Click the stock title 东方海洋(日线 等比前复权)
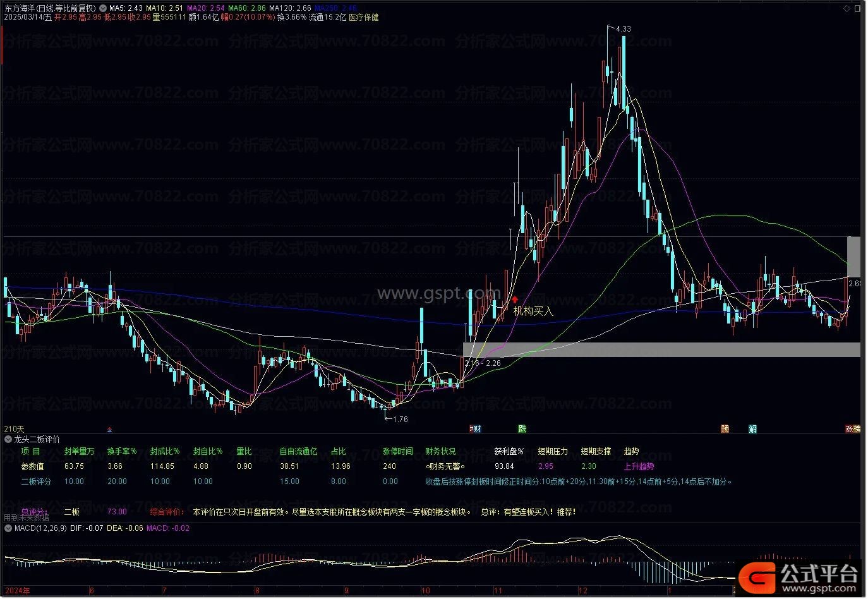The width and height of the screenshot is (868, 599). click(x=51, y=8)
